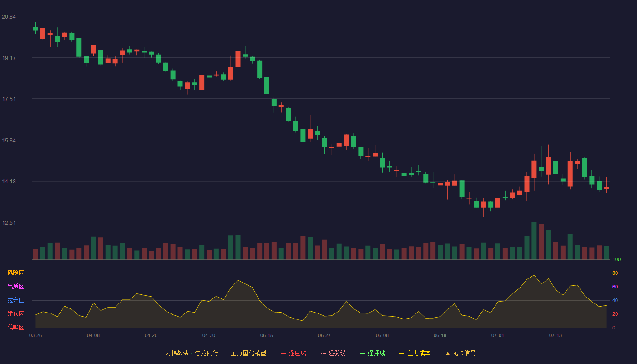Click the 出货区 zone label

(15, 287)
